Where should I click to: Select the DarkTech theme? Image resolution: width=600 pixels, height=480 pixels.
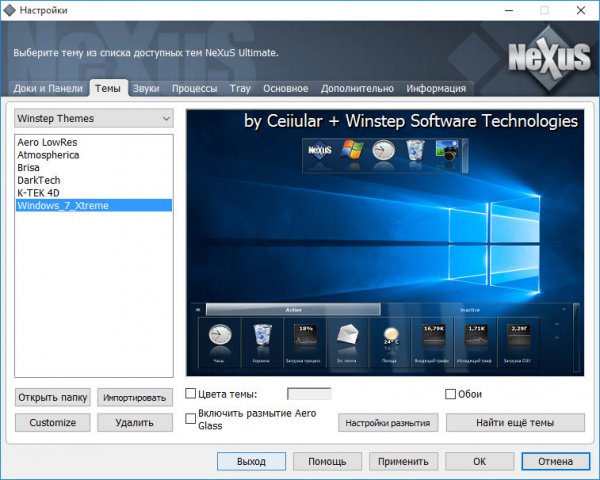point(94,180)
